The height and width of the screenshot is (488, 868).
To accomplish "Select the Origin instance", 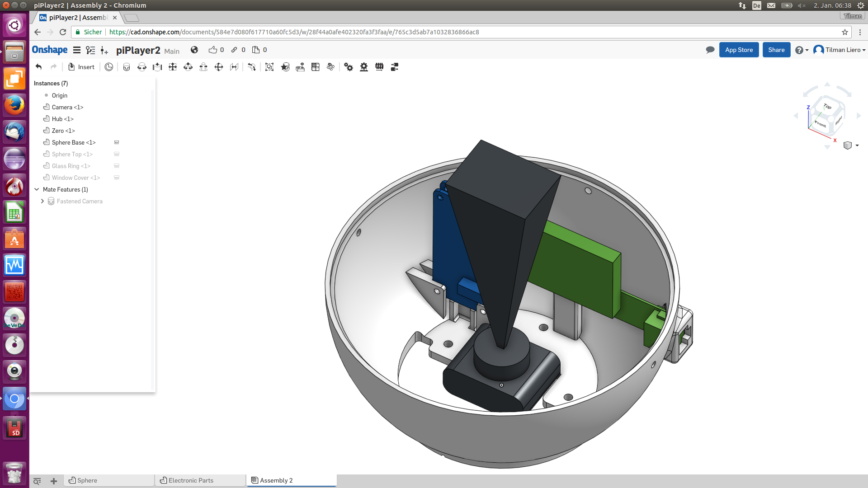I will [x=60, y=95].
